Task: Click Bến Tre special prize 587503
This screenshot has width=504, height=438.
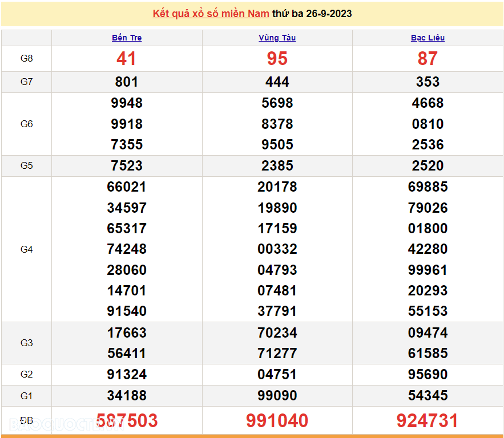Action: coord(127,421)
